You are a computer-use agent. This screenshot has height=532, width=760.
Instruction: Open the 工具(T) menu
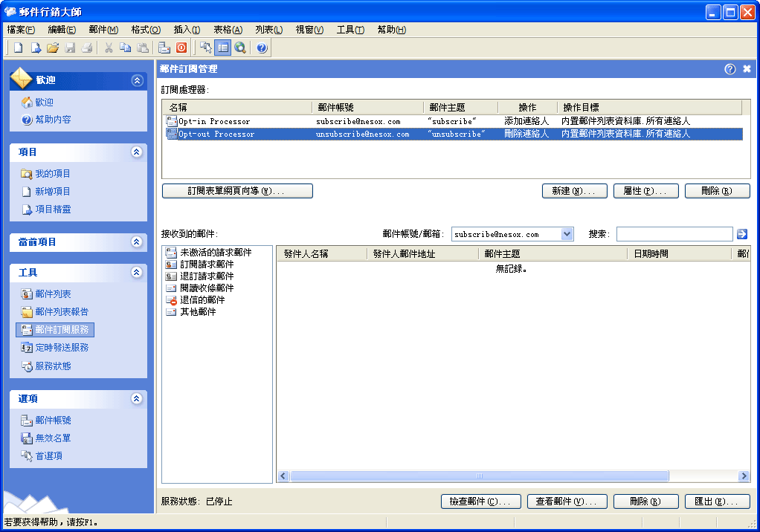point(350,30)
